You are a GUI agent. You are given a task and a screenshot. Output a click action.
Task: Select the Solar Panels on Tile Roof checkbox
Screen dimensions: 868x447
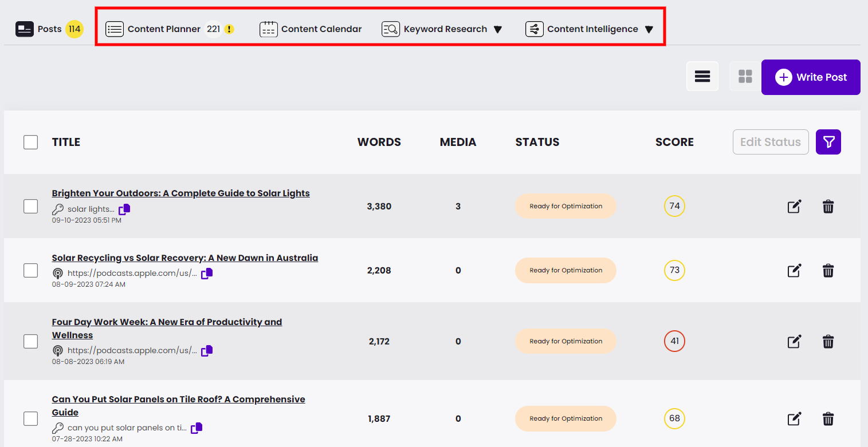31,418
